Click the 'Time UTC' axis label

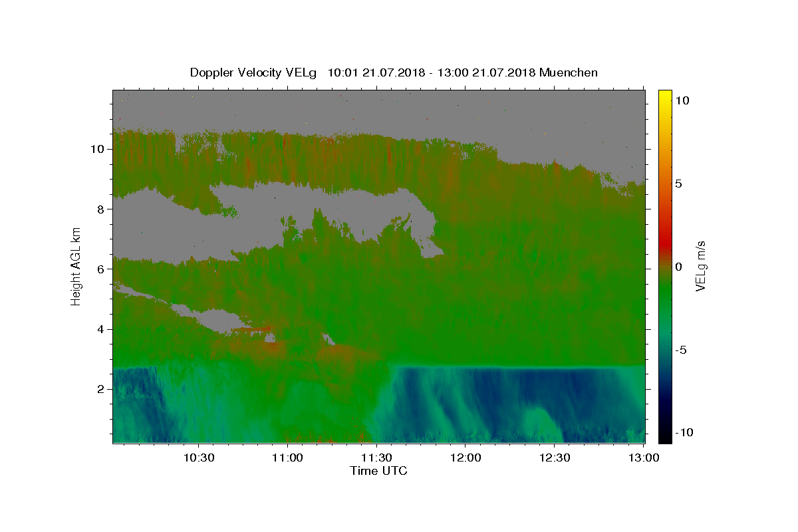pyautogui.click(x=378, y=471)
